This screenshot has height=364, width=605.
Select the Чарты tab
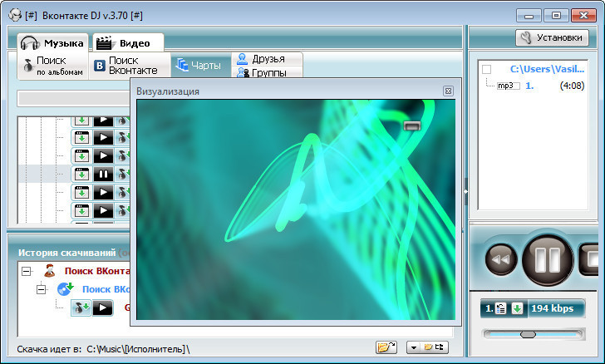200,65
